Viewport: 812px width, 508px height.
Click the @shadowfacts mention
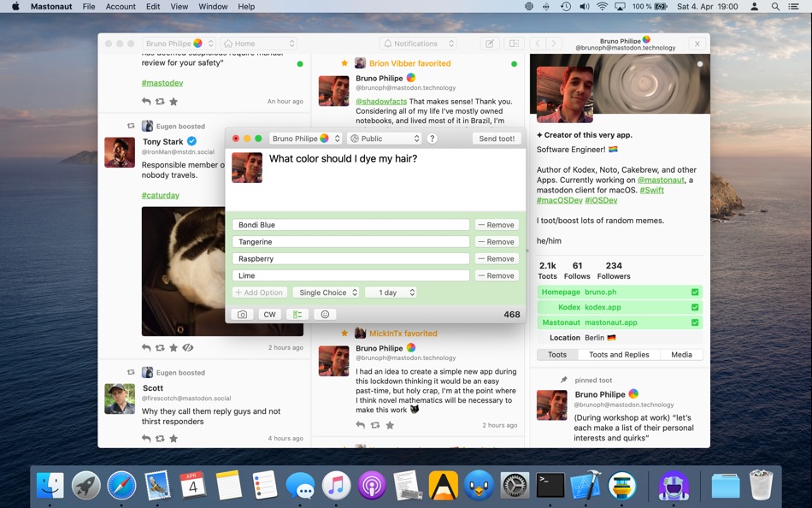click(381, 102)
